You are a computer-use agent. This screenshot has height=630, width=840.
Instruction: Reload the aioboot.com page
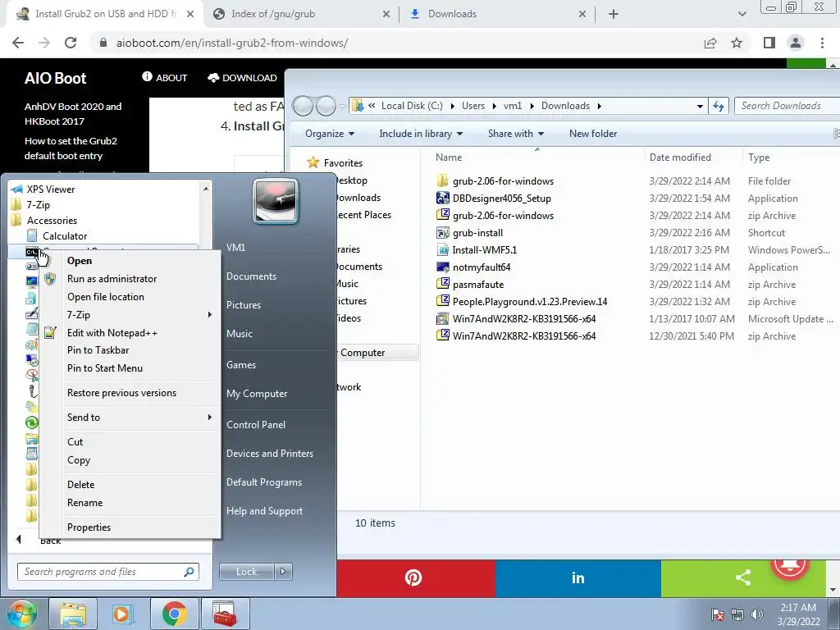(71, 43)
